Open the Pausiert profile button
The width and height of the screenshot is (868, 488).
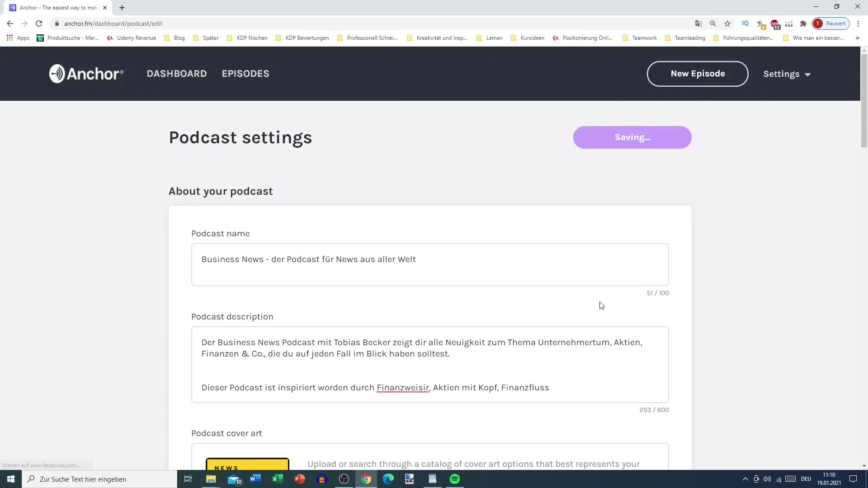point(831,23)
